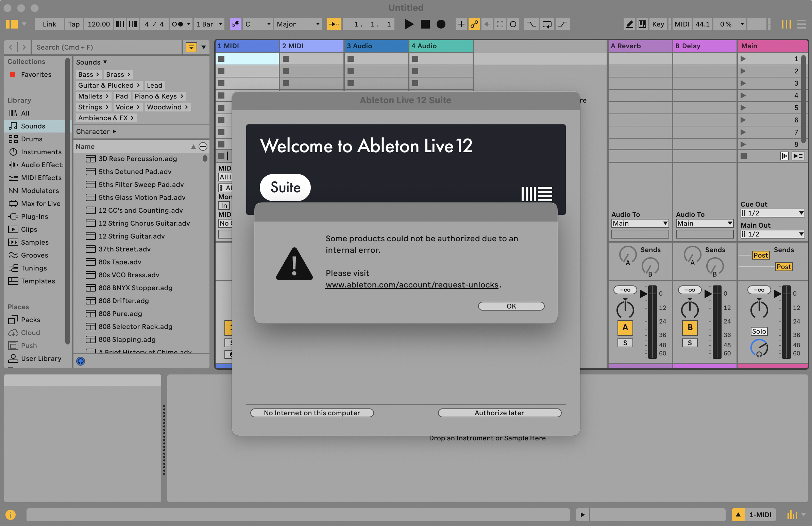812x526 pixels.
Task: Click OK in the error dialog
Action: [x=511, y=306]
